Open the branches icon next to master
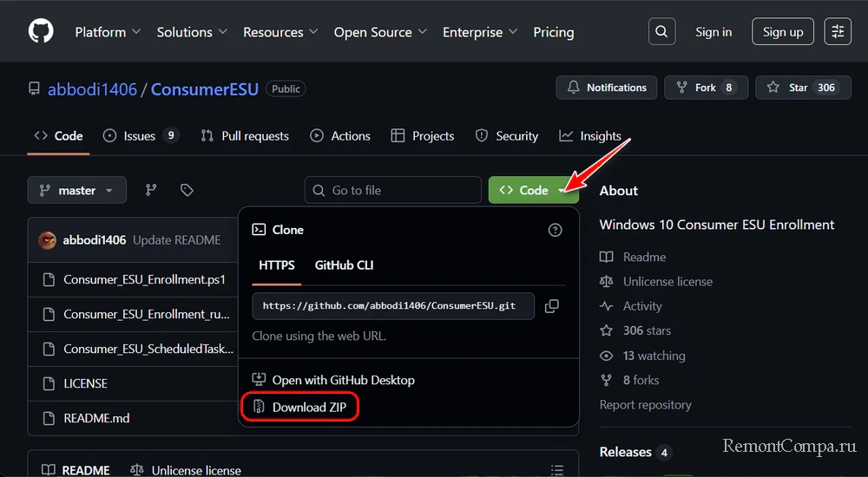The image size is (868, 477). pyautogui.click(x=151, y=190)
